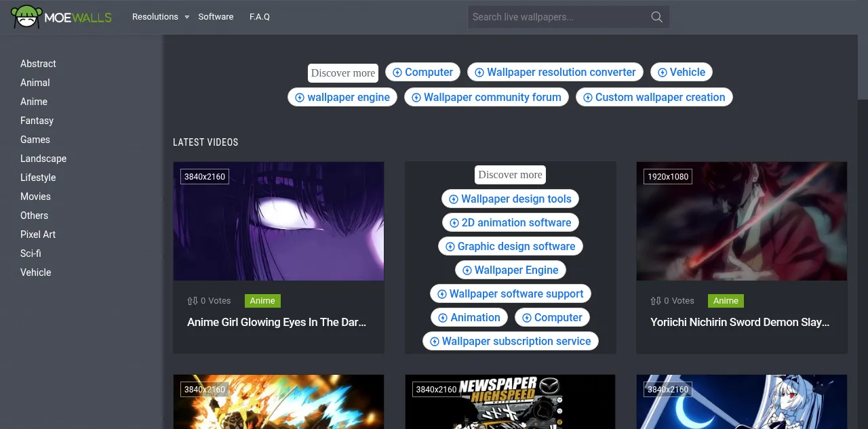Click Wallpaper design tools pill
This screenshot has height=429, width=868.
pos(510,199)
